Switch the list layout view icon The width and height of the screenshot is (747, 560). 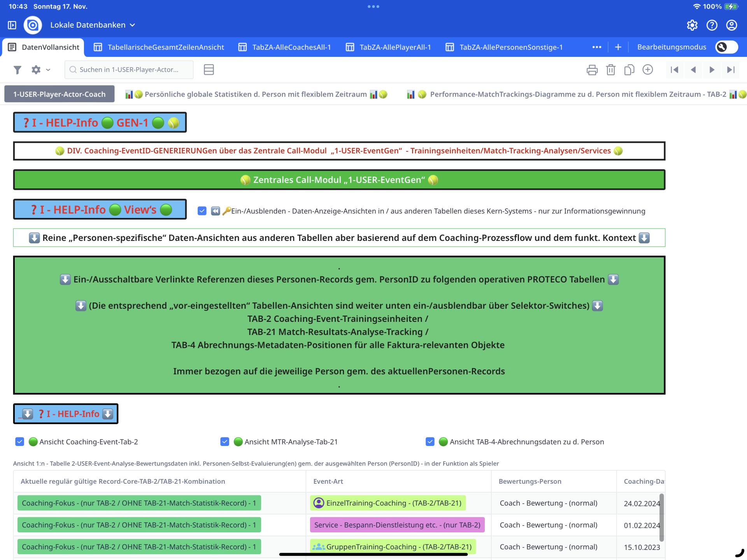click(209, 70)
